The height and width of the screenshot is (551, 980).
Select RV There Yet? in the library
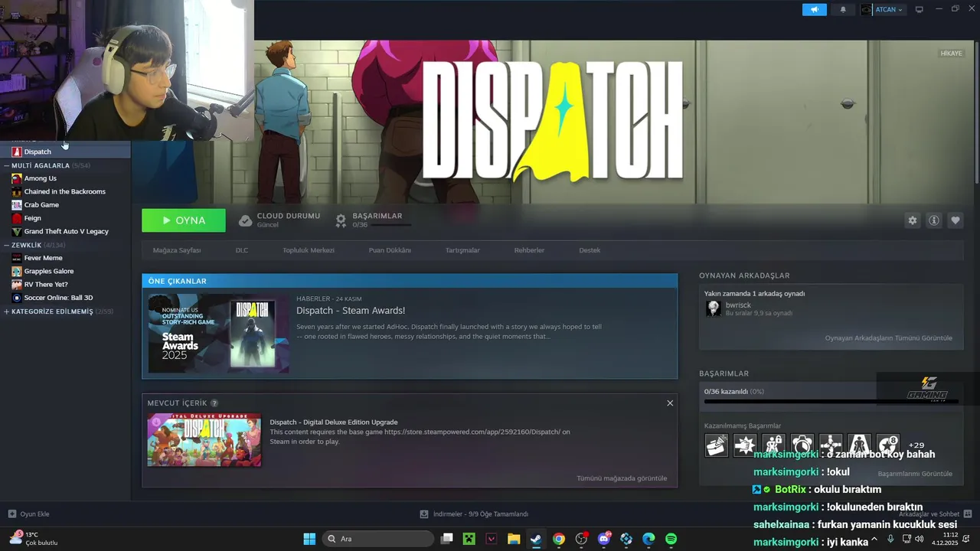(65, 285)
